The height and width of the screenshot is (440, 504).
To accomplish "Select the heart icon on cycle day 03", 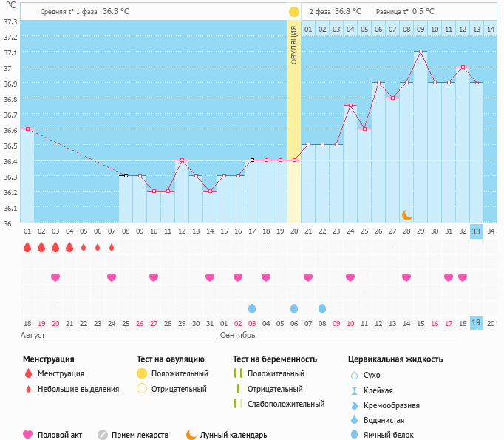I will pyautogui.click(x=55, y=277).
